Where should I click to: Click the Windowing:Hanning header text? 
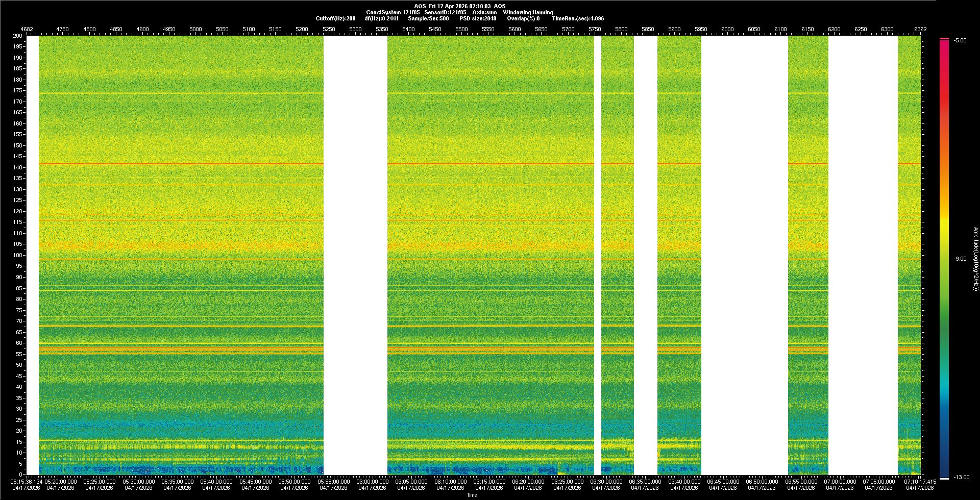pyautogui.click(x=528, y=12)
